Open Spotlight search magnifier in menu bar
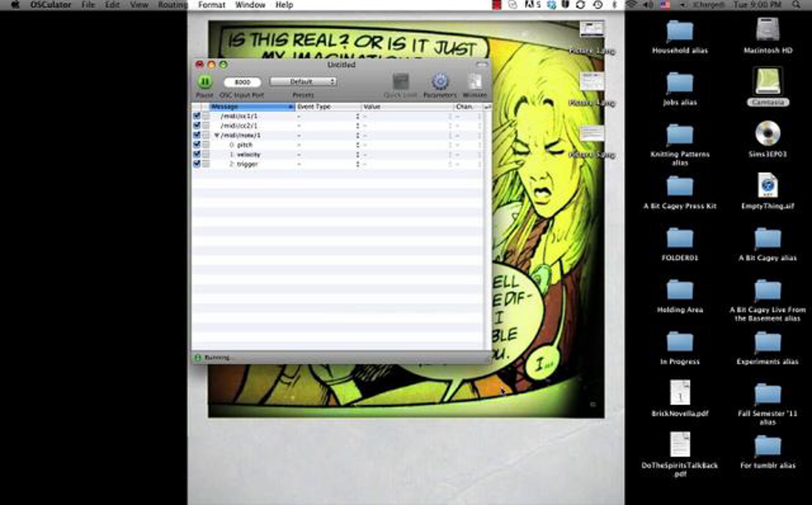The height and width of the screenshot is (505, 812). [797, 5]
